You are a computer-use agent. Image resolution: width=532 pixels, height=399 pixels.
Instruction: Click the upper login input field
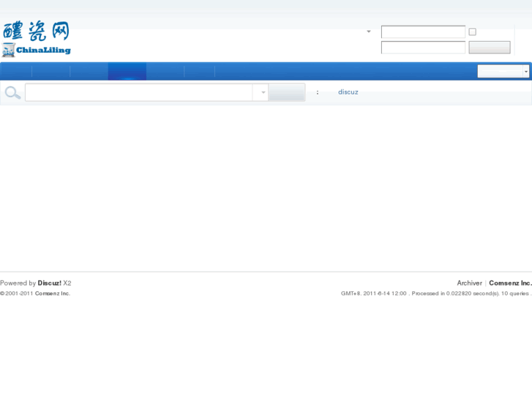click(x=423, y=32)
